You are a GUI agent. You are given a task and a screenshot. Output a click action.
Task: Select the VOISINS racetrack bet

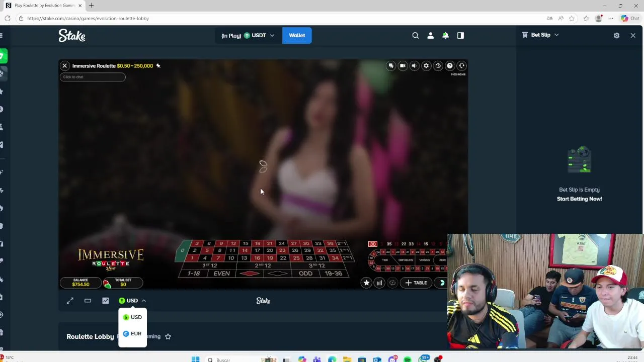coord(425,260)
